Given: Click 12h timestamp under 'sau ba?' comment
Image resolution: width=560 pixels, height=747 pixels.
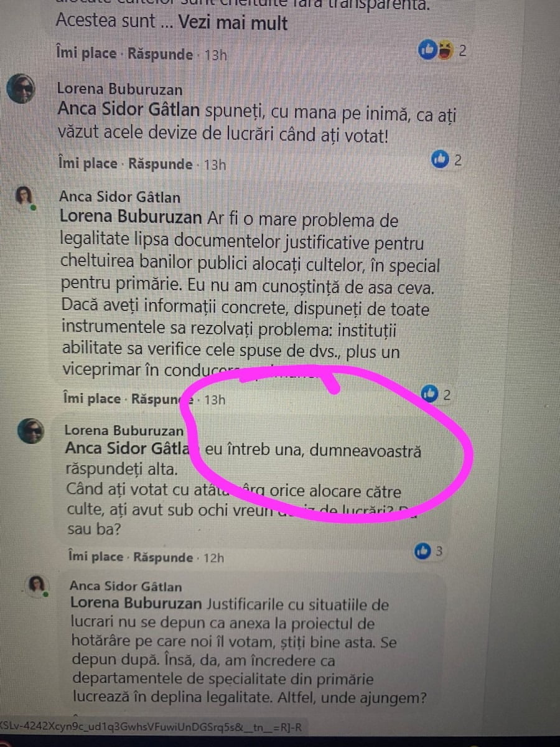Looking at the screenshot, I should click(213, 558).
